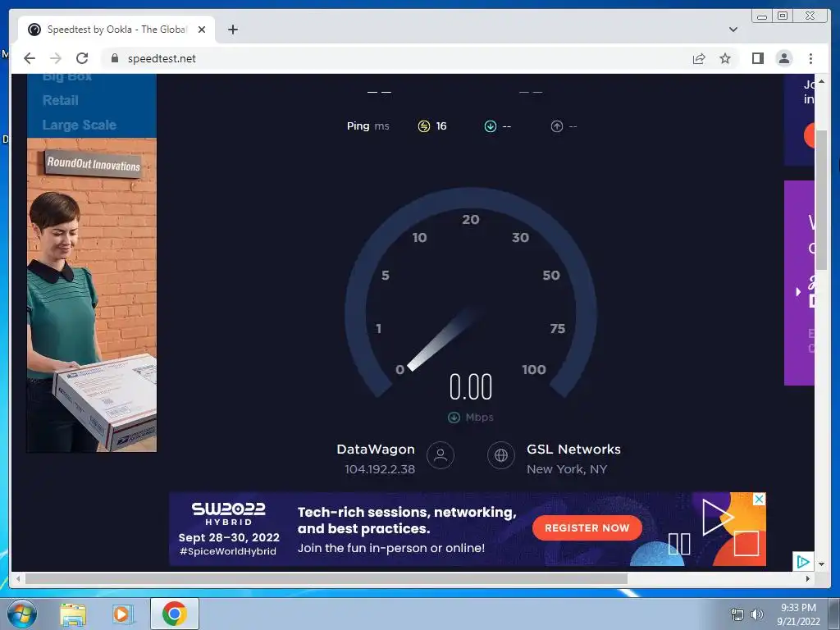840x630 pixels.
Task: Click the volume speaker tray icon
Action: [x=757, y=614]
